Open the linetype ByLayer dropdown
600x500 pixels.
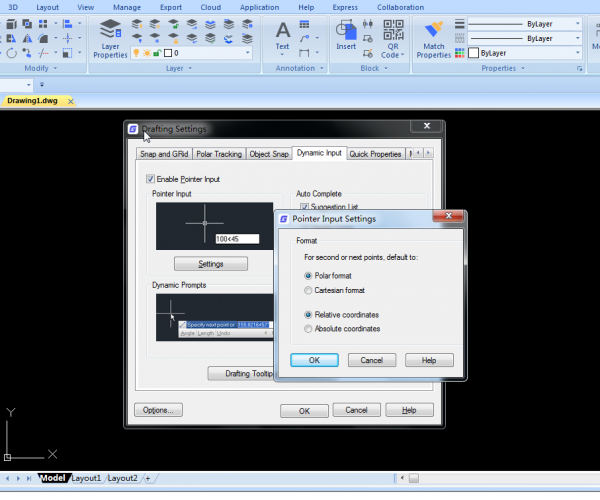click(x=578, y=38)
